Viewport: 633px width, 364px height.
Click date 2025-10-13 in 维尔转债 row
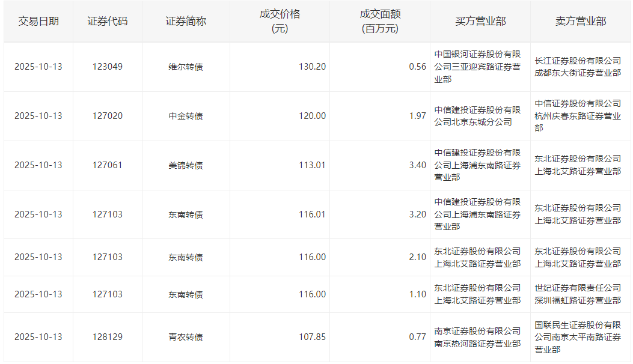(38, 67)
